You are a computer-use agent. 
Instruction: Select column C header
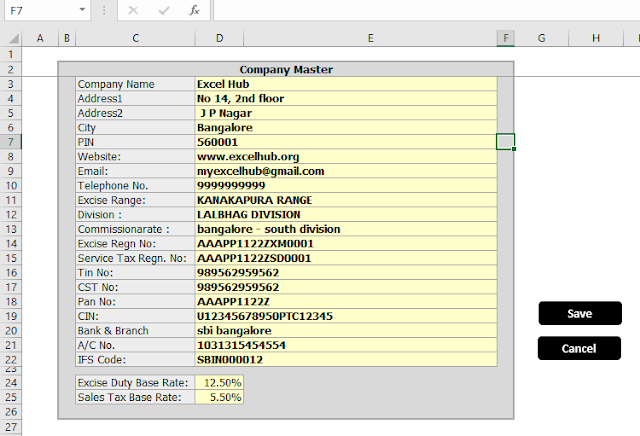[136, 38]
